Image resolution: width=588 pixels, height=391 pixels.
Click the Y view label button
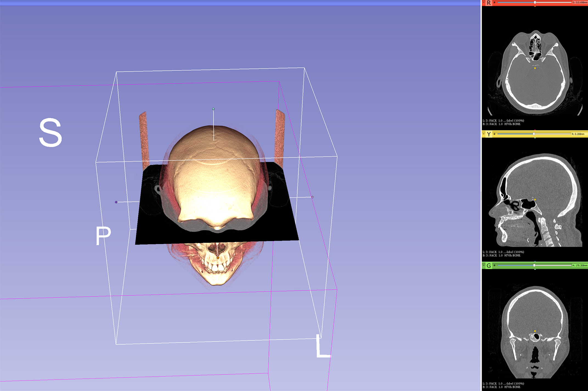489,134
